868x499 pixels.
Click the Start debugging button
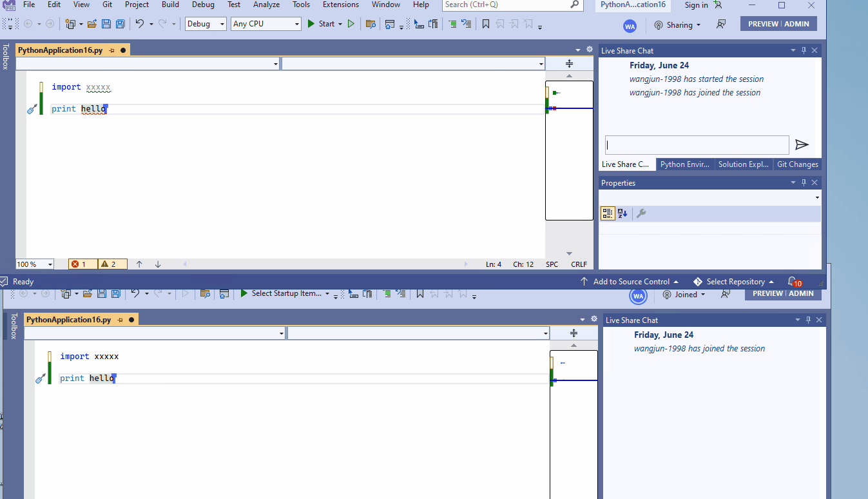pyautogui.click(x=321, y=24)
